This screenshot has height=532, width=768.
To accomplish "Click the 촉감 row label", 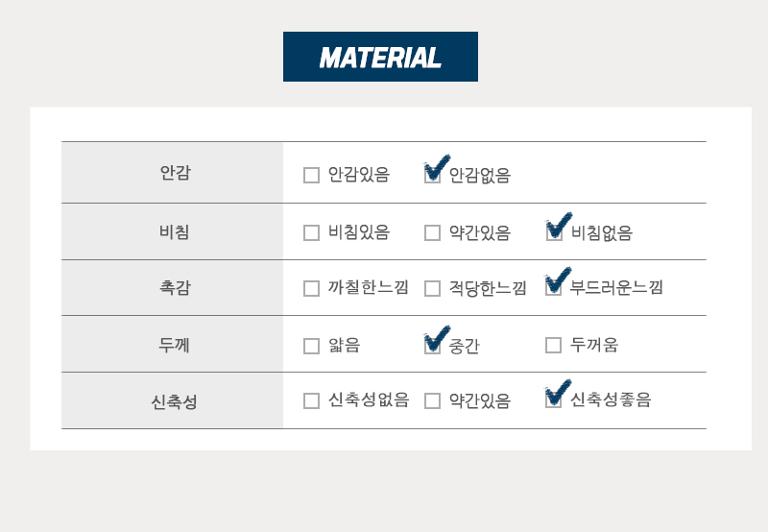I will click(x=175, y=287).
